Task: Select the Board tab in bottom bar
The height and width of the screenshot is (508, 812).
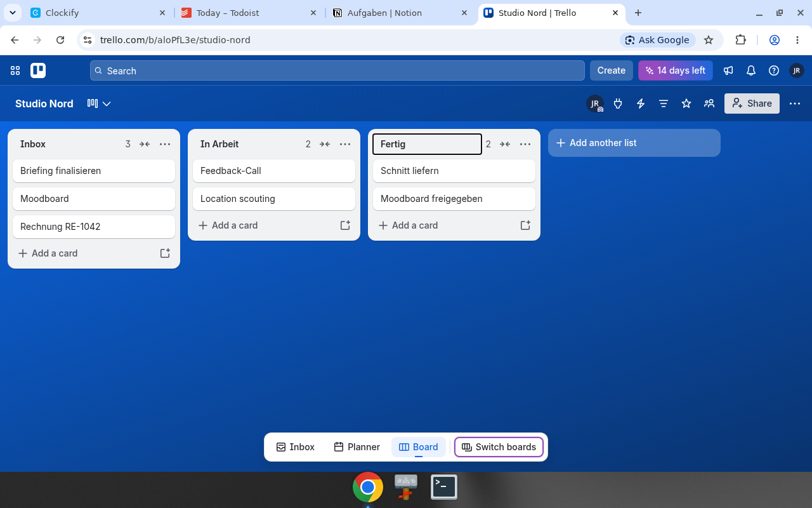Action: [419, 447]
